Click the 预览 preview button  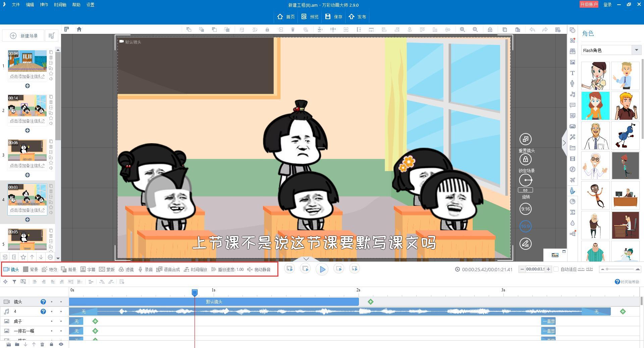click(310, 16)
